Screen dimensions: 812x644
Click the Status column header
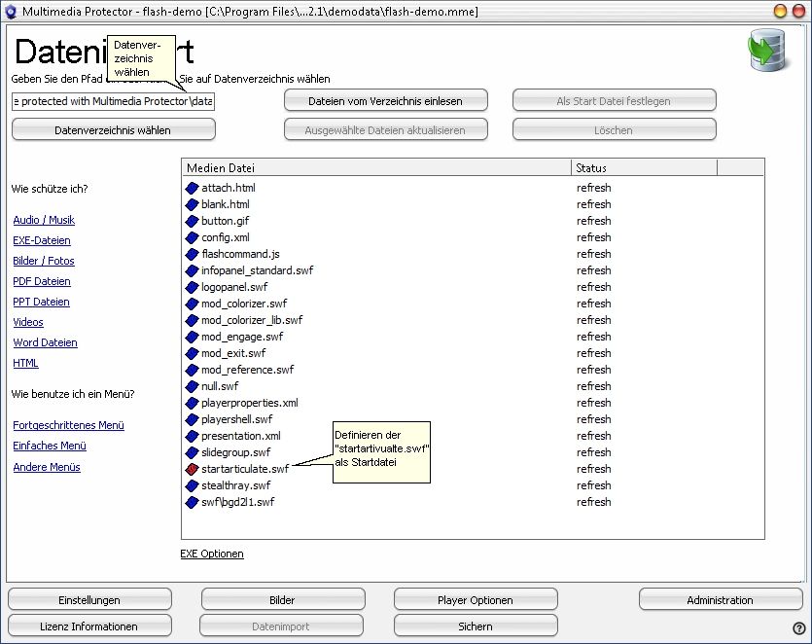(644, 168)
